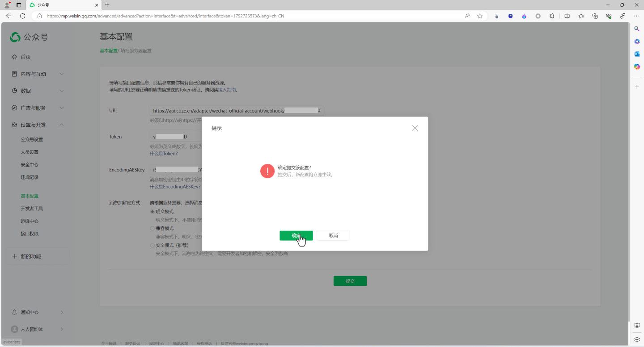Screen dimensions: 644x347
Task: Click the 取消 cancel button
Action: [333, 235]
